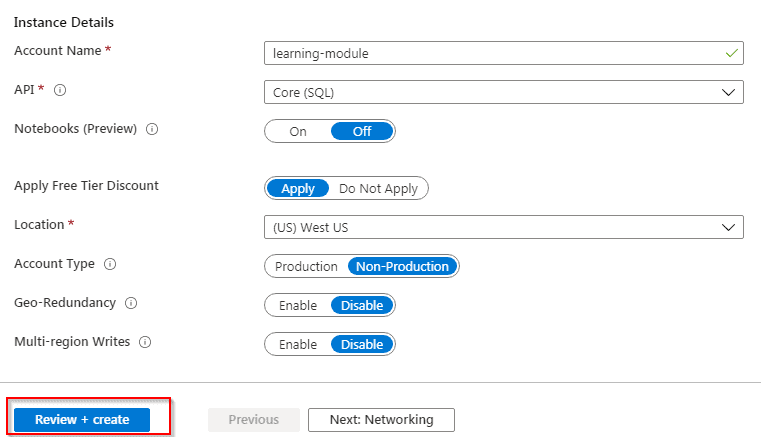Disable Multi-region Writes
Screen dimensions: 761x437
pyautogui.click(x=362, y=344)
